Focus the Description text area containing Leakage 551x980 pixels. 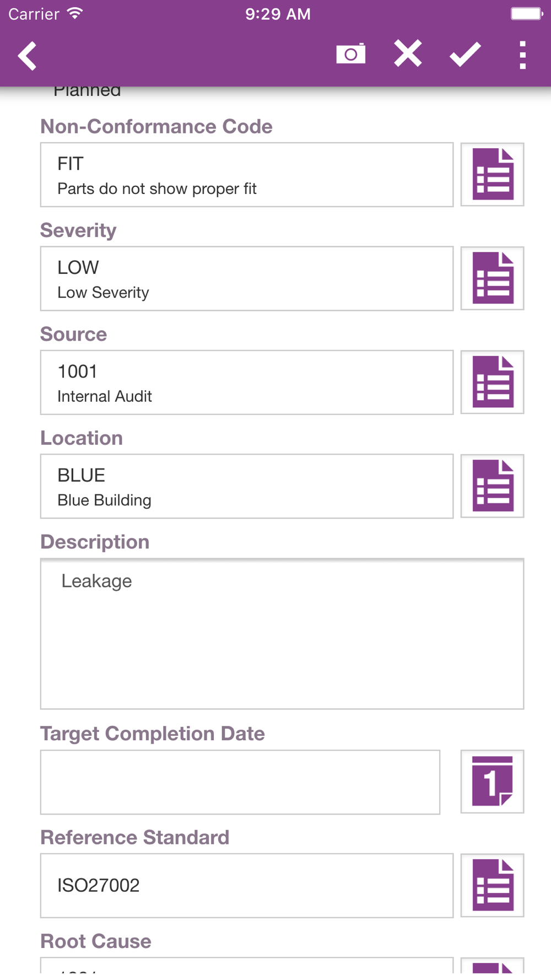click(x=282, y=634)
